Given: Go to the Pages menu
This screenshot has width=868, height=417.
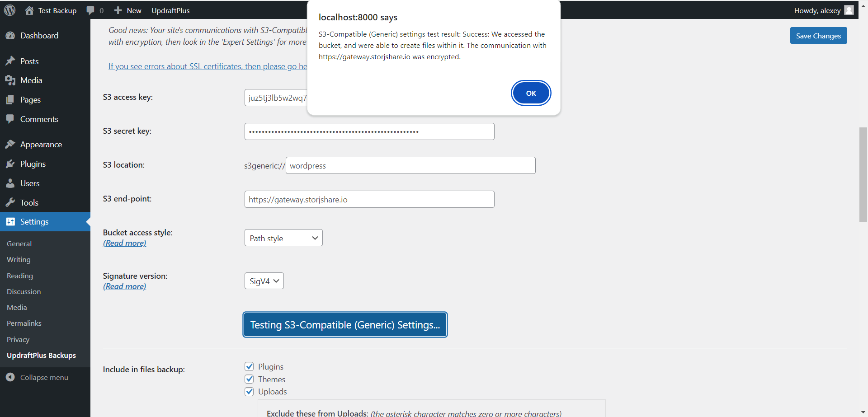Looking at the screenshot, I should tap(30, 100).
